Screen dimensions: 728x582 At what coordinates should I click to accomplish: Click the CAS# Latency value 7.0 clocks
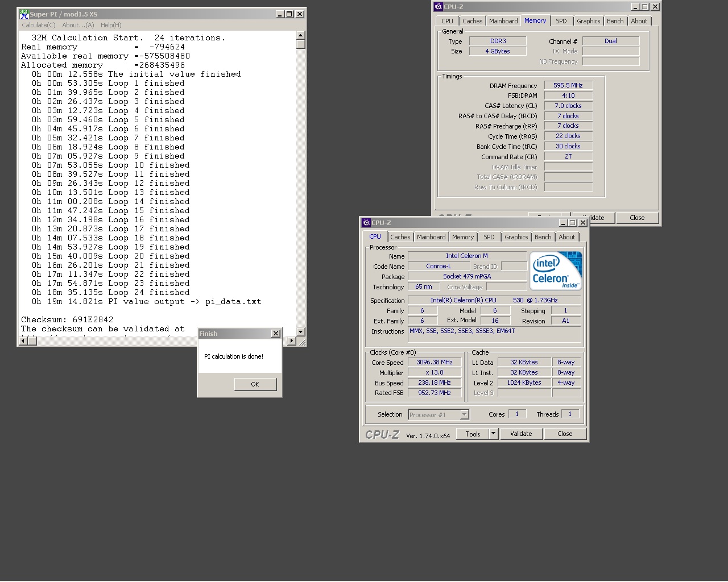(x=568, y=106)
